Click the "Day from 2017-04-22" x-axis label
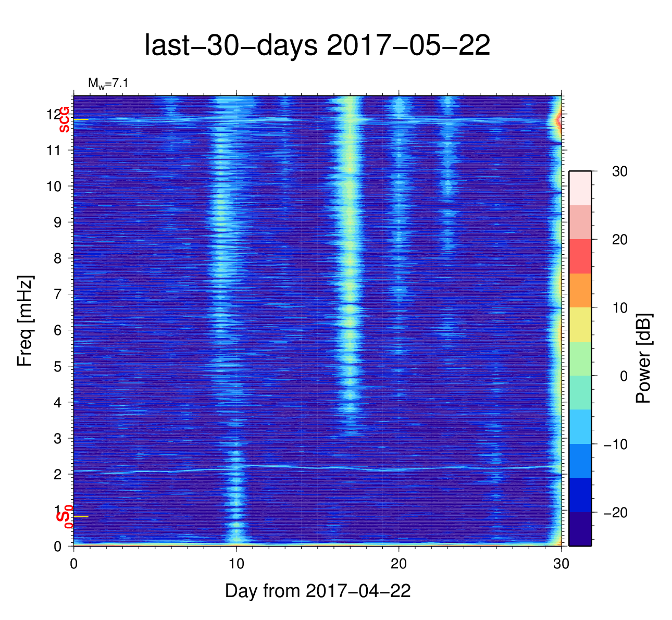The width and height of the screenshot is (672, 620). click(x=318, y=591)
